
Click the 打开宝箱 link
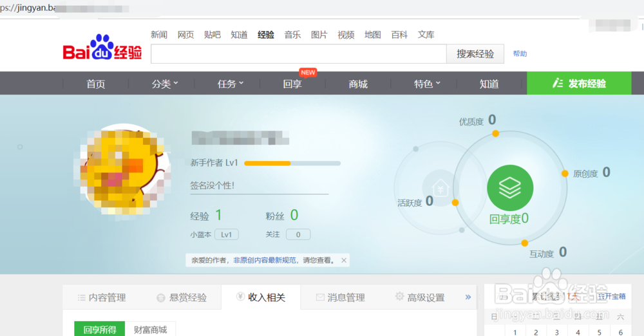[612, 297]
